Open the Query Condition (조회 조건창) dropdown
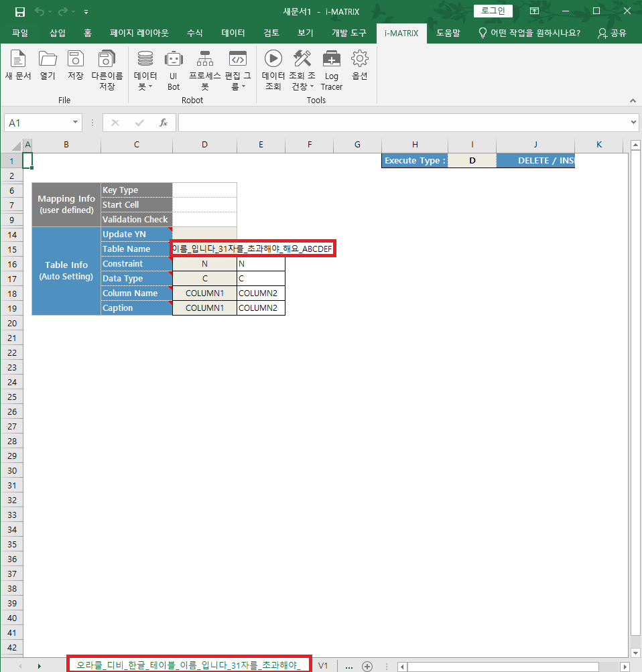This screenshot has width=642, height=672. 302,70
